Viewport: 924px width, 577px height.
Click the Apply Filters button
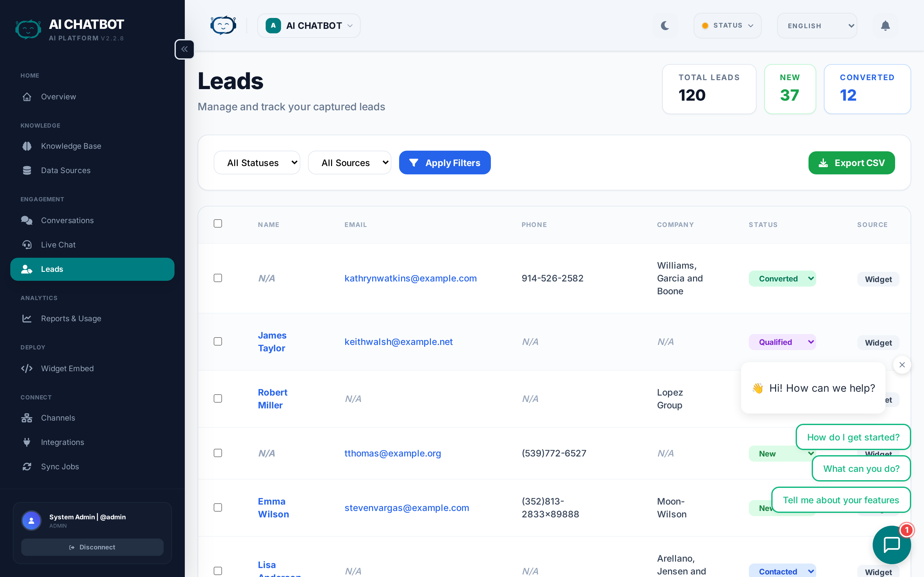(x=444, y=162)
